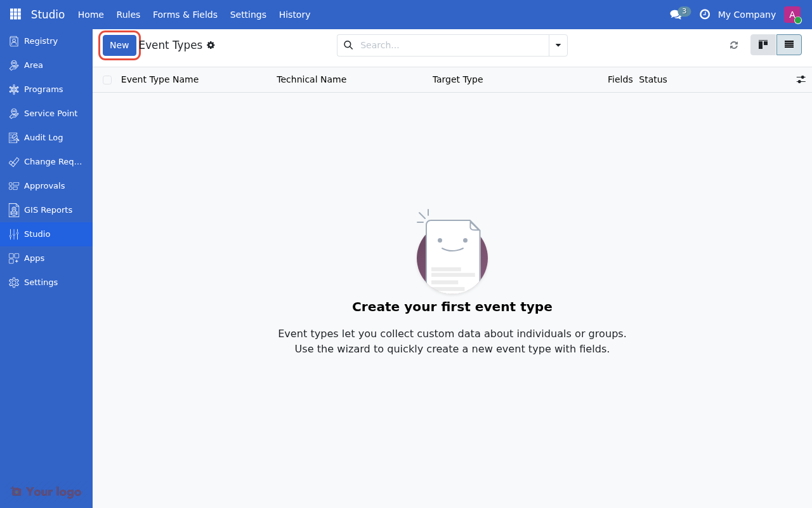Open the Approvals section
The width and height of the screenshot is (812, 508).
[x=44, y=185]
